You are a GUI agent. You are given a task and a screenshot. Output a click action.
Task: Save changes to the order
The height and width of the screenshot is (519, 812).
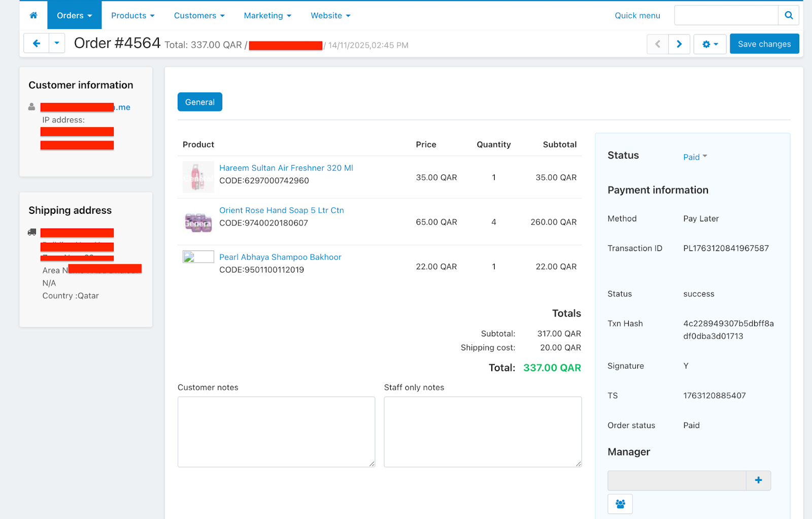[764, 44]
